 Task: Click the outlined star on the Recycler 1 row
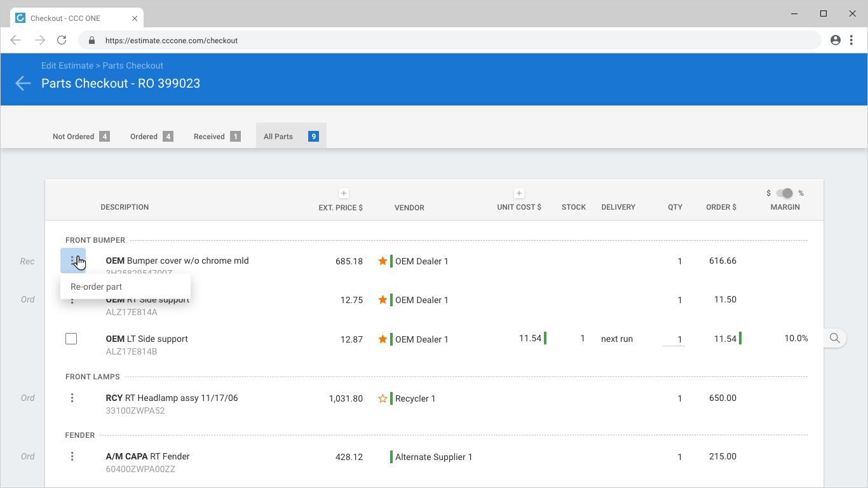pyautogui.click(x=383, y=398)
